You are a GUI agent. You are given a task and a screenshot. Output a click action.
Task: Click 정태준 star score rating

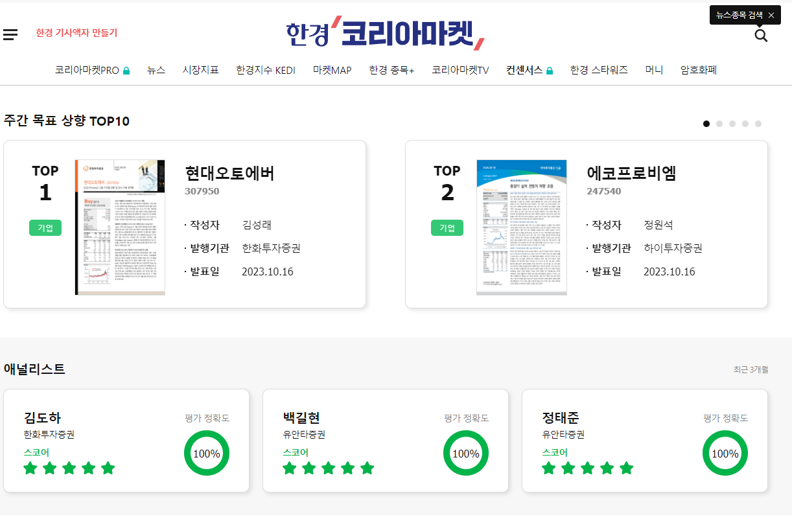[x=588, y=468]
